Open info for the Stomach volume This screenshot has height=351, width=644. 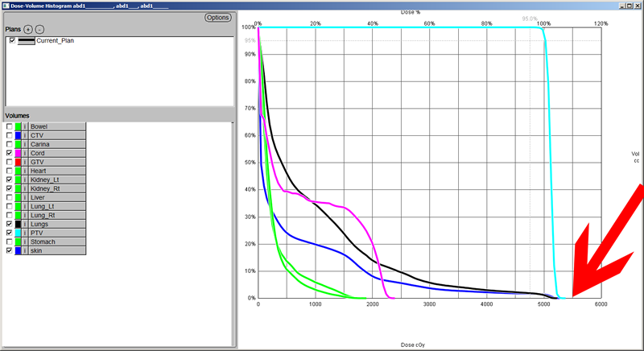coord(24,241)
